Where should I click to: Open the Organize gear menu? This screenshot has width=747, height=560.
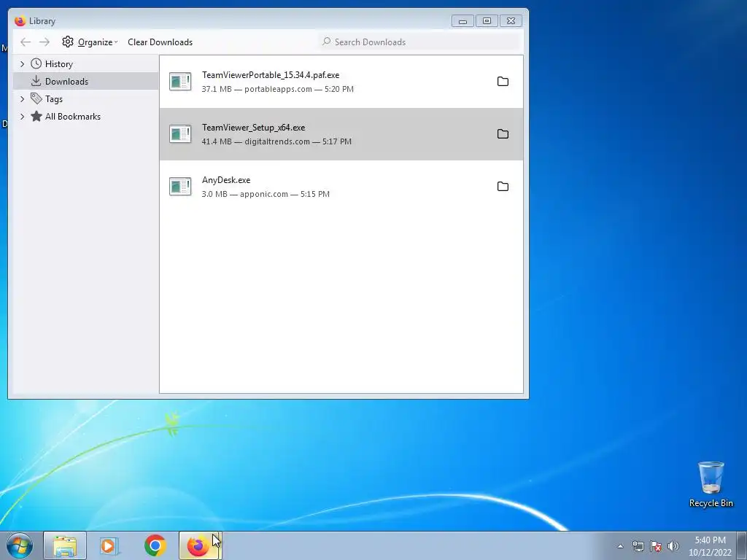tap(90, 42)
